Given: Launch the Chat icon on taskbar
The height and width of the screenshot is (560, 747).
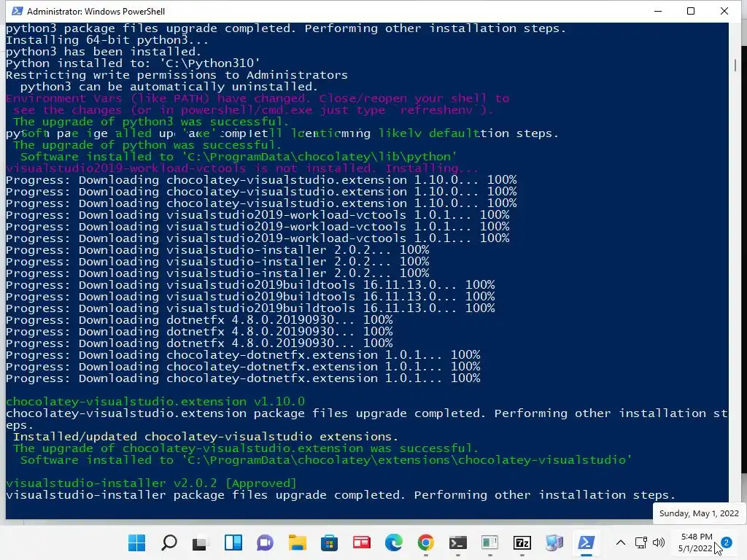Looking at the screenshot, I should coord(265,542).
